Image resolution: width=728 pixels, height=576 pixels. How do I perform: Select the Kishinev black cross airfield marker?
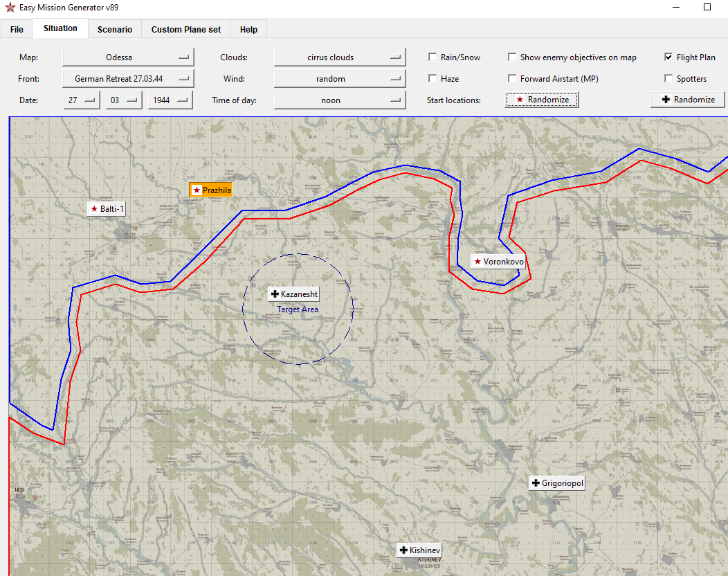(x=420, y=550)
